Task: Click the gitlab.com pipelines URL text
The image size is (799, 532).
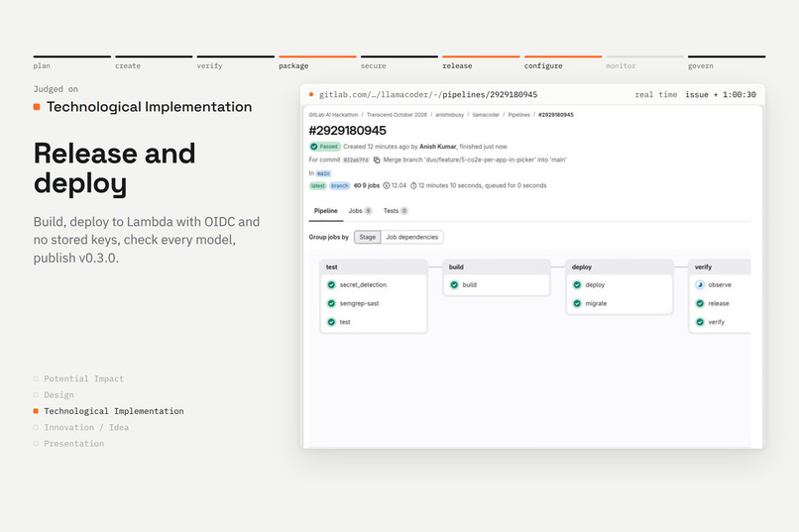Action: [428, 95]
